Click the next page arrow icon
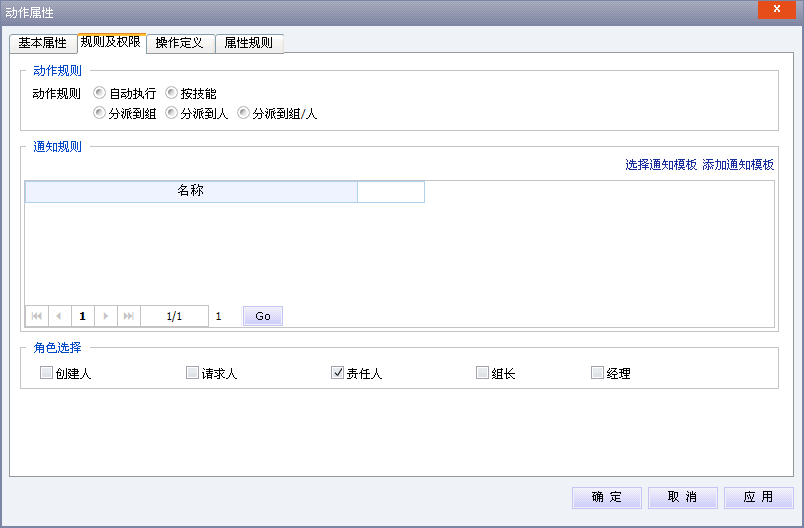The height and width of the screenshot is (528, 804). click(106, 316)
